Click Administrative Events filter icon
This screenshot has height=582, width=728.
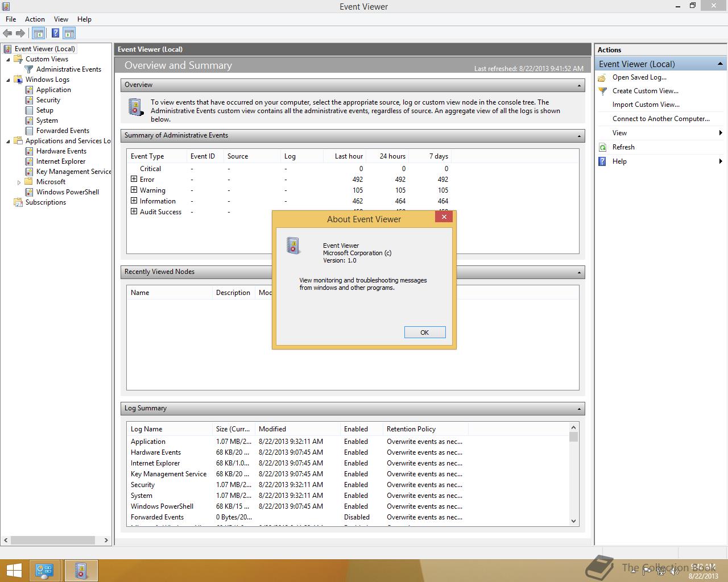[29, 69]
